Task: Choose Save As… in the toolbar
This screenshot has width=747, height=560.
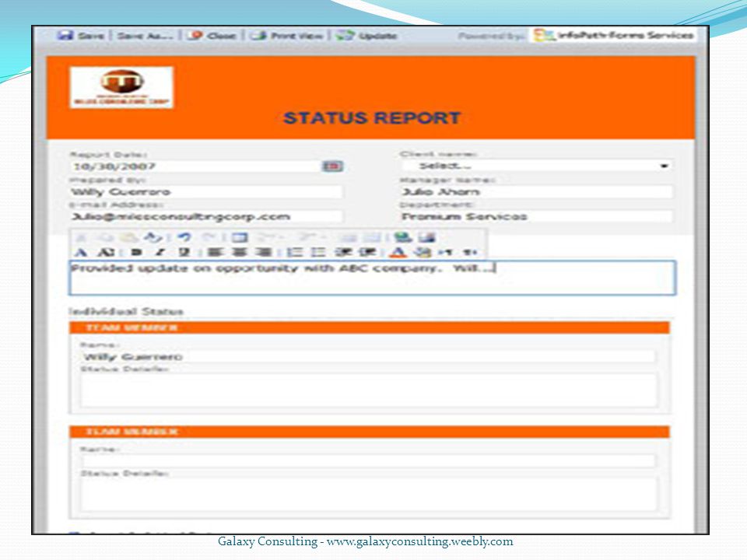Action: 146,36
